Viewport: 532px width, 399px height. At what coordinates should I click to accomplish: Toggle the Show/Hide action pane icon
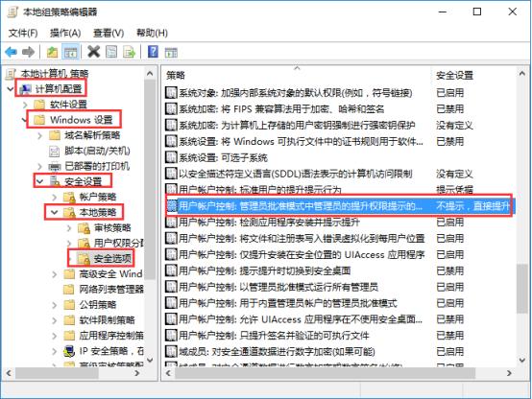[x=171, y=53]
